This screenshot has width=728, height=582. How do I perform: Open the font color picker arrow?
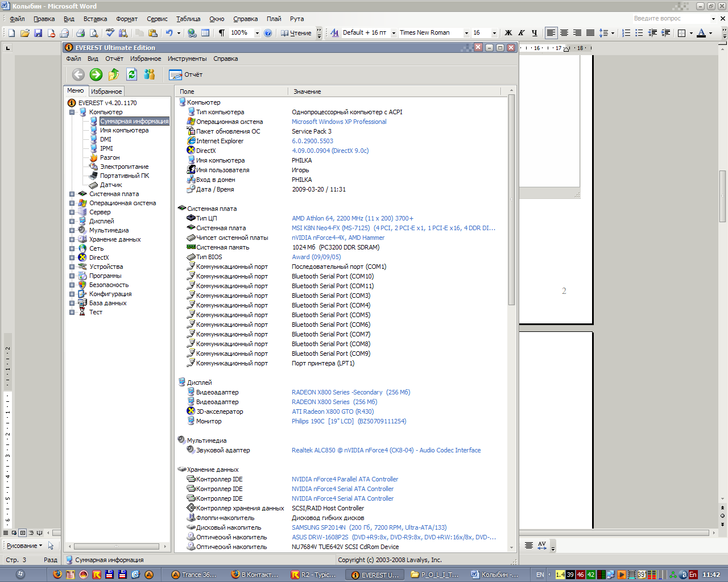710,33
